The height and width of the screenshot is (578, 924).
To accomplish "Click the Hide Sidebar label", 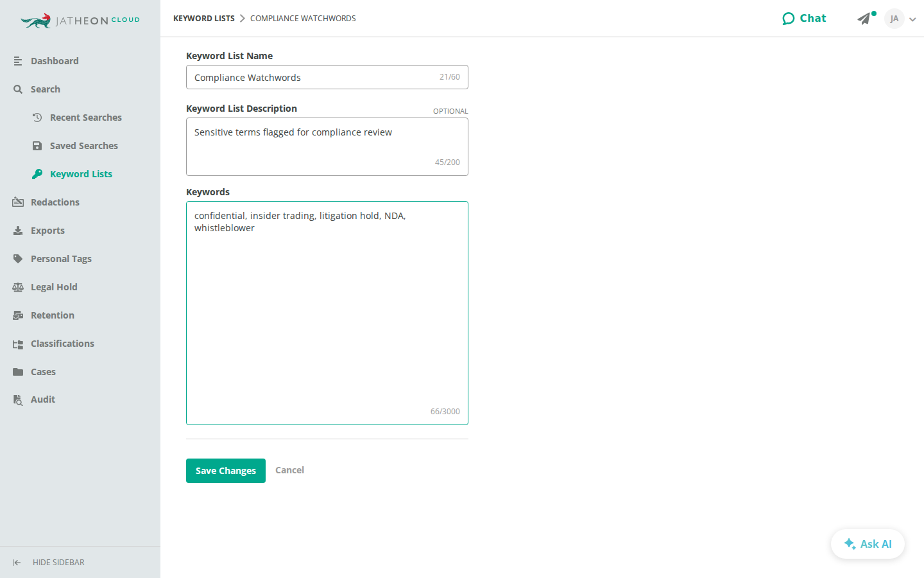I will 58,563.
